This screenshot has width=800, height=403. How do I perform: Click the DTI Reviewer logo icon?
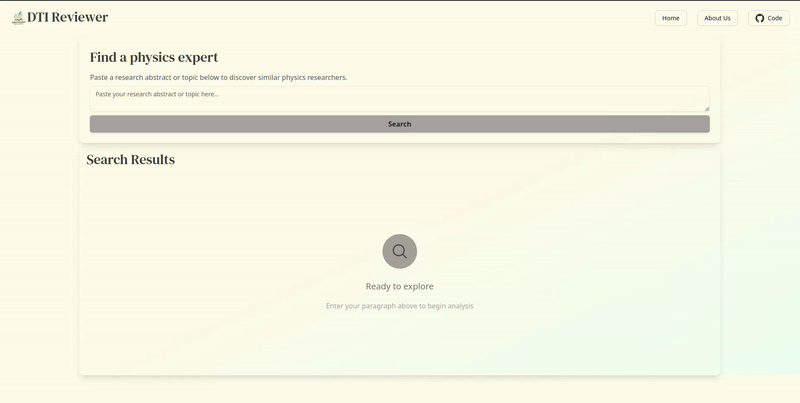[x=18, y=18]
